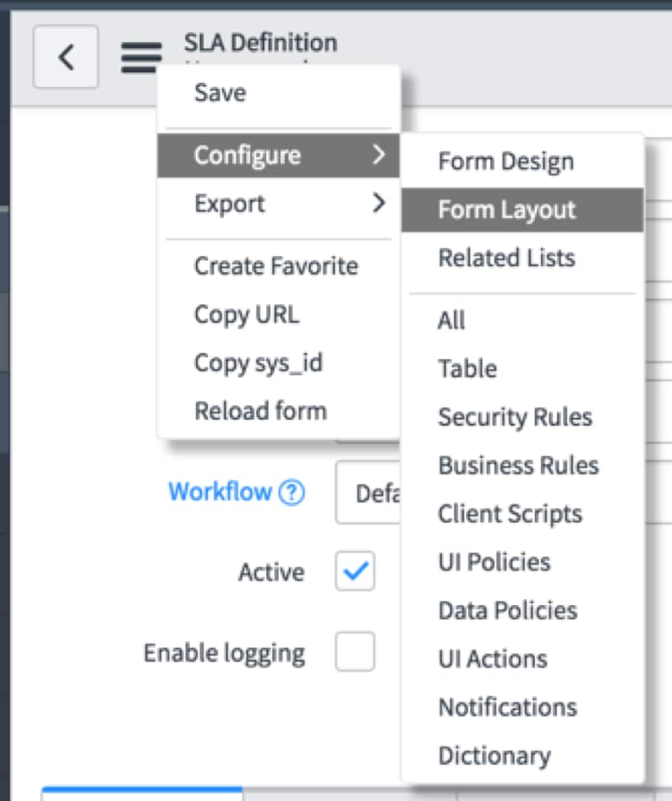Select Copy sys_id menu entry
The height and width of the screenshot is (801, 672).
pyautogui.click(x=278, y=363)
